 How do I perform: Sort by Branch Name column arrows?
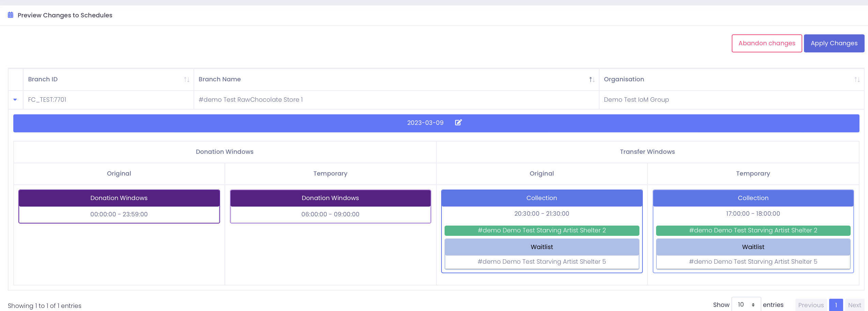[592, 80]
